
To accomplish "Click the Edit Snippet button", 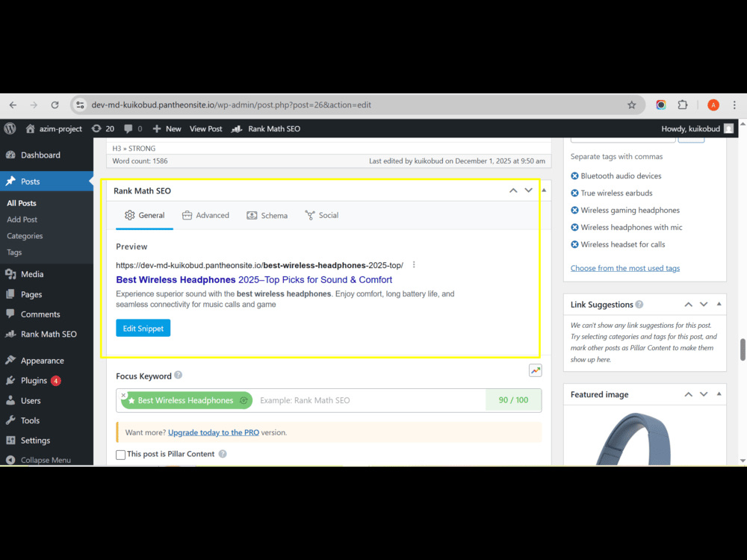I will pos(143,328).
